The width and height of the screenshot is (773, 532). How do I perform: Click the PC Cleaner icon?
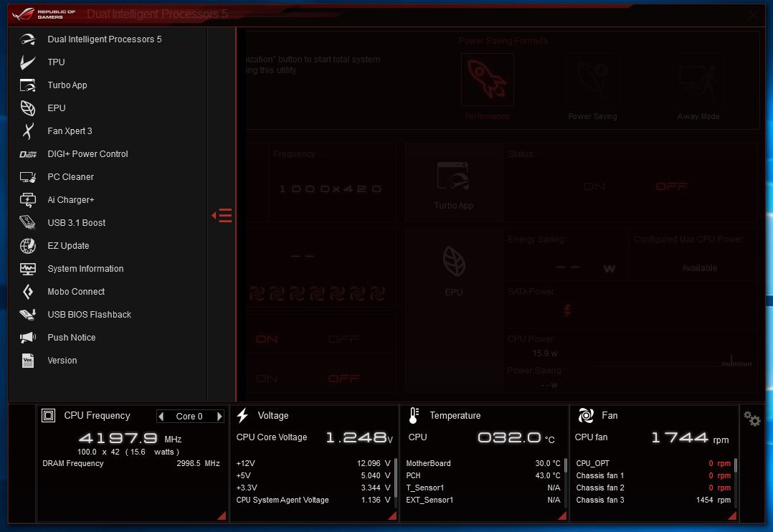coord(28,177)
